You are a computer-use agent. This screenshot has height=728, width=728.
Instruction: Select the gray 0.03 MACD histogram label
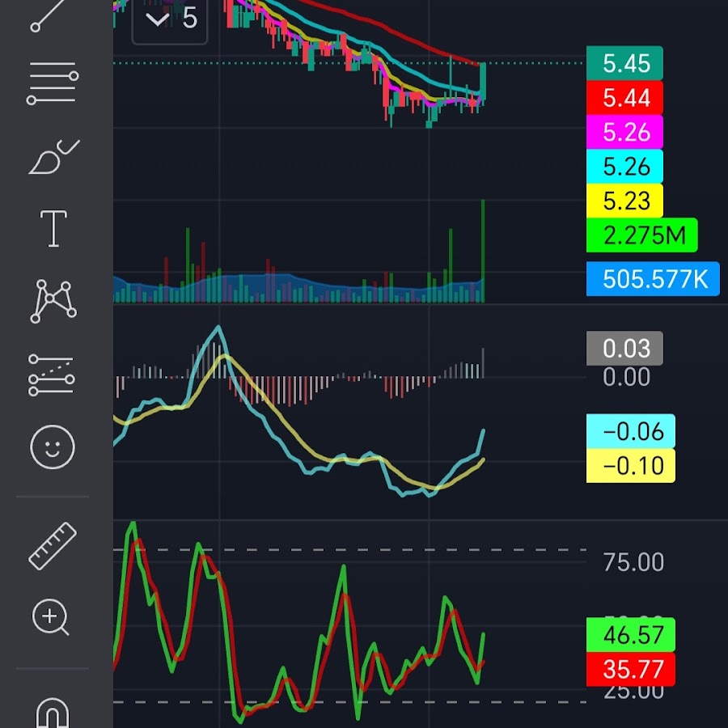(624, 349)
